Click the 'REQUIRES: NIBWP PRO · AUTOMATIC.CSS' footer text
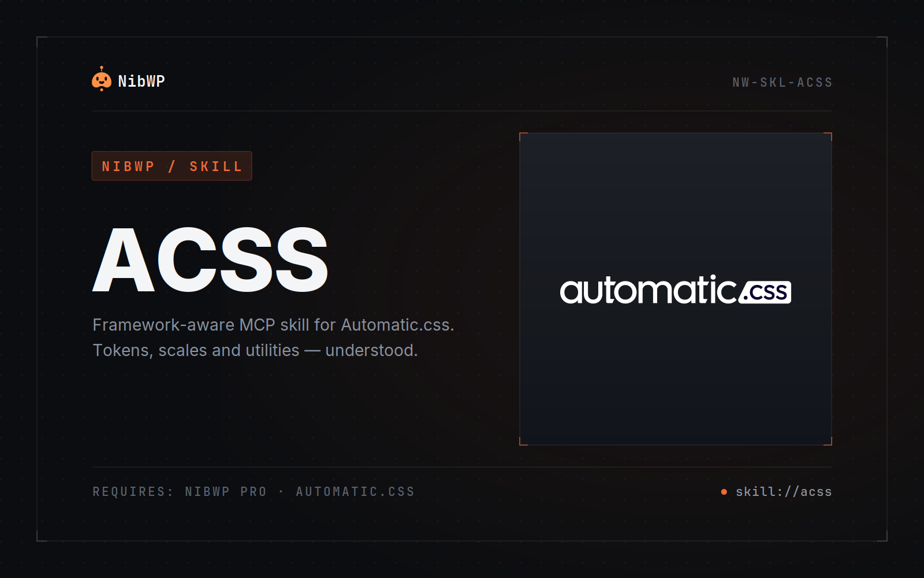 [254, 492]
